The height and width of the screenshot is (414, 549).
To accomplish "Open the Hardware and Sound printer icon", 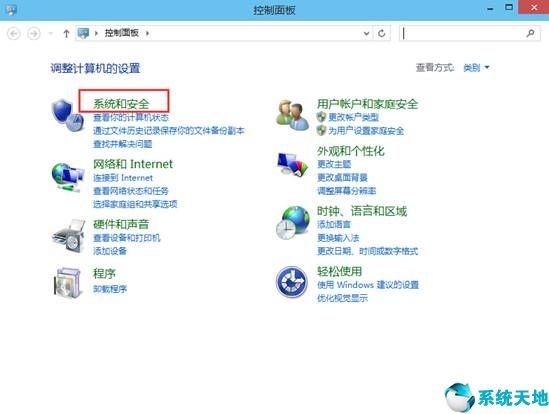I will [69, 236].
